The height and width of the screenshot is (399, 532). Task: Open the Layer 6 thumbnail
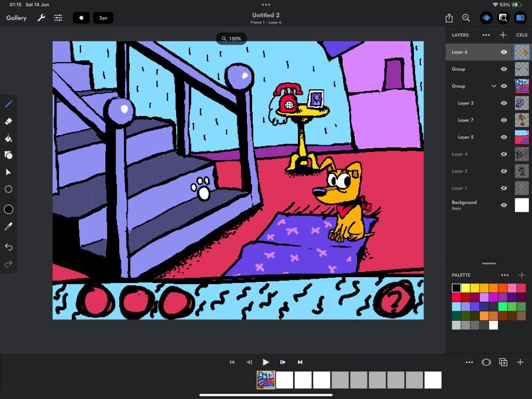click(521, 52)
